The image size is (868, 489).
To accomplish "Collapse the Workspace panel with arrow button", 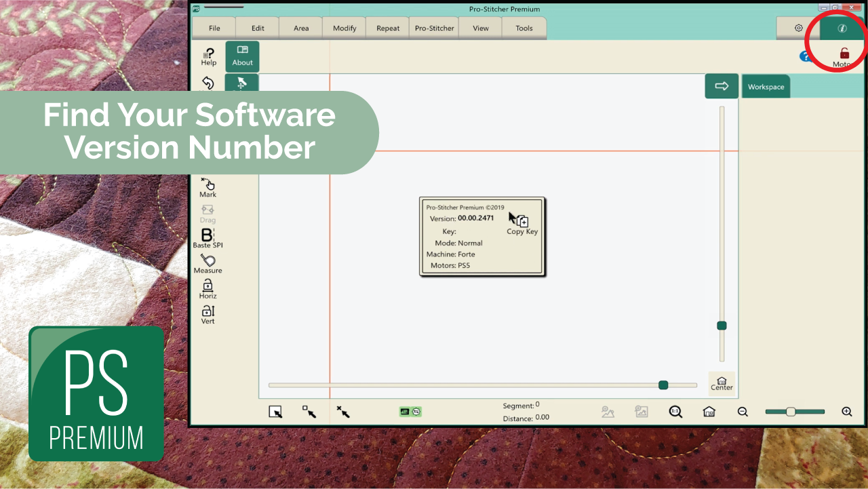I will point(722,86).
